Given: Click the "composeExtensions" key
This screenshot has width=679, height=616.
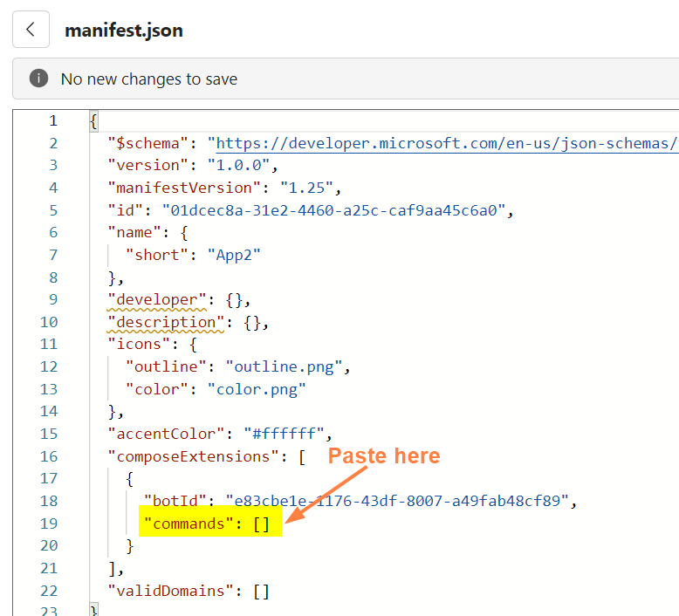Looking at the screenshot, I should pyautogui.click(x=193, y=456).
